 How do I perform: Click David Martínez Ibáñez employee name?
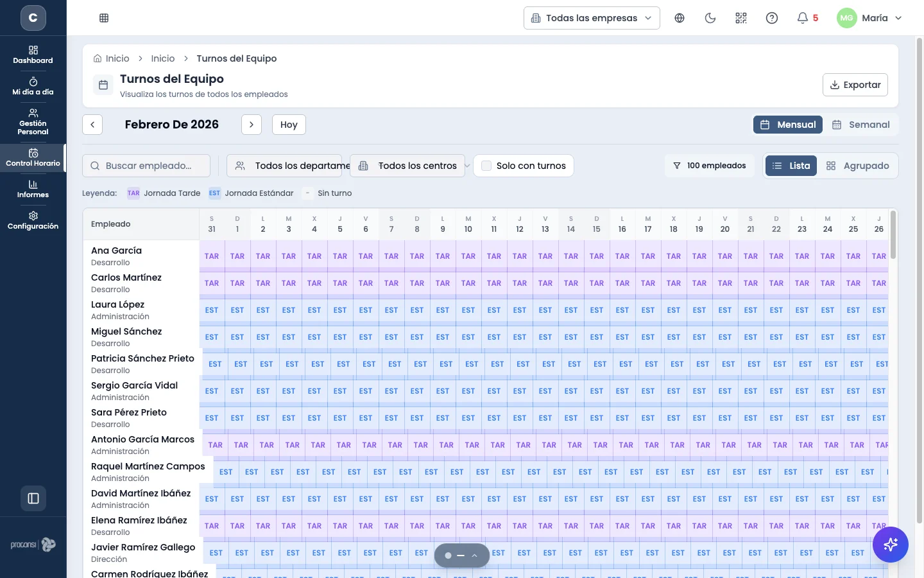click(141, 493)
